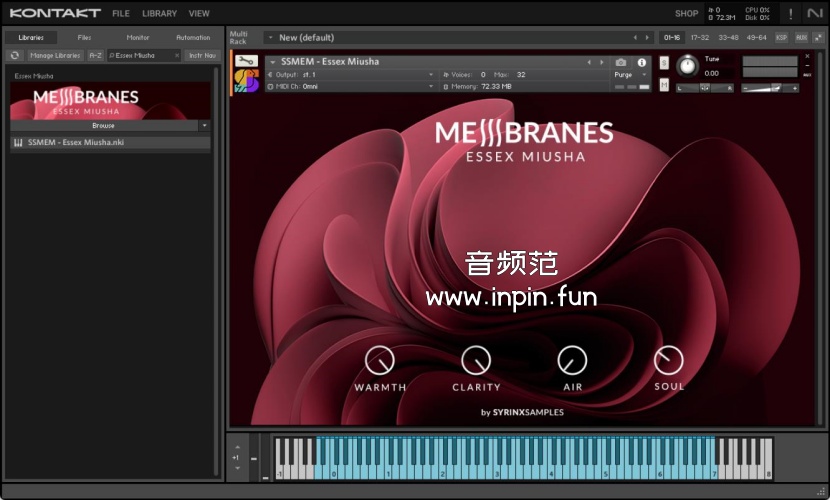
Task: Click the refresh libraries icon
Action: [15, 55]
